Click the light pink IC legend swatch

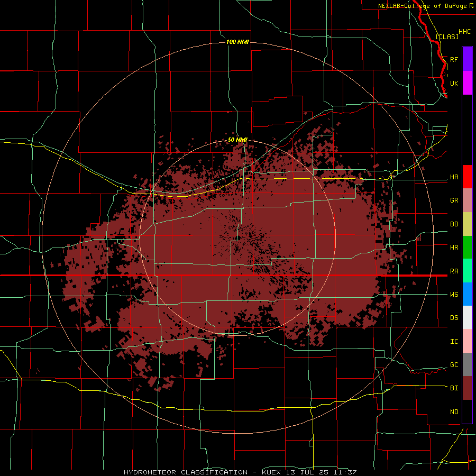tap(467, 341)
